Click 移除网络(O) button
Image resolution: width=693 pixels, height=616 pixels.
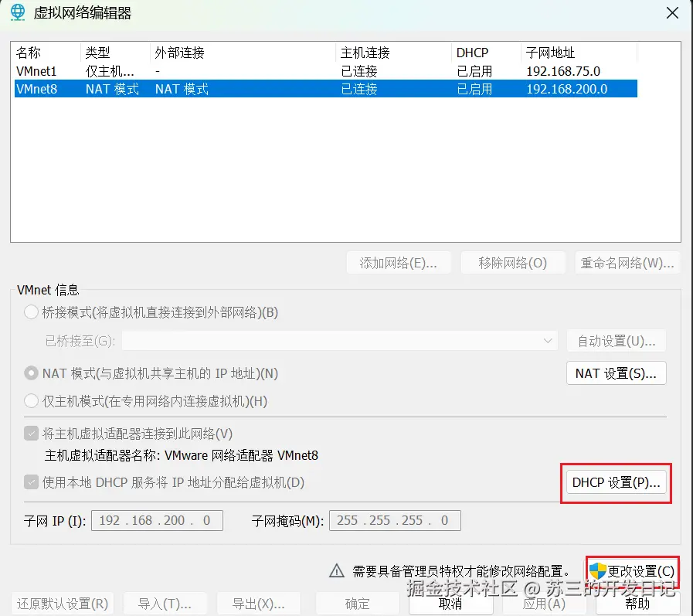tap(513, 263)
